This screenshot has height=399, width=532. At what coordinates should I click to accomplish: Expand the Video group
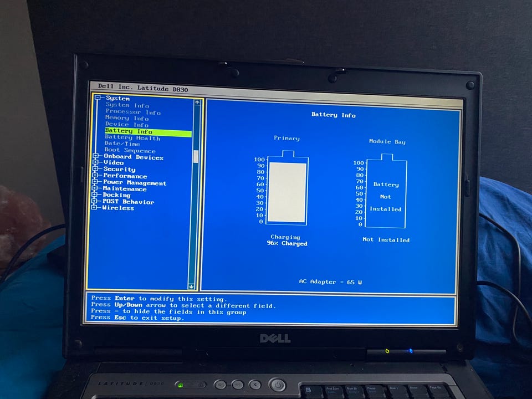click(96, 162)
